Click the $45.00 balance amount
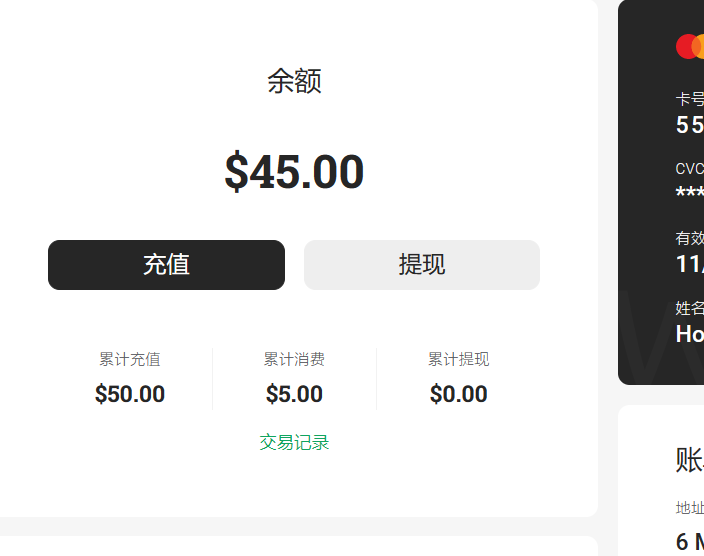Image resolution: width=704 pixels, height=556 pixels. coord(294,172)
